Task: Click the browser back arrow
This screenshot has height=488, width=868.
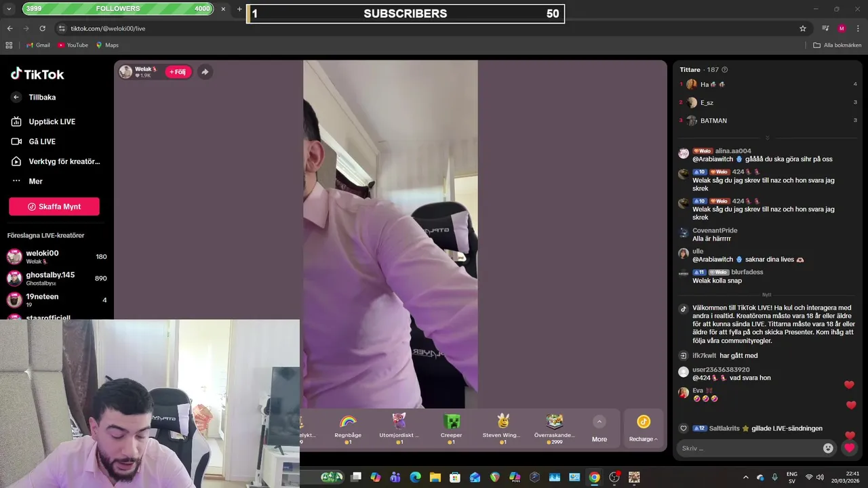Action: 9,28
